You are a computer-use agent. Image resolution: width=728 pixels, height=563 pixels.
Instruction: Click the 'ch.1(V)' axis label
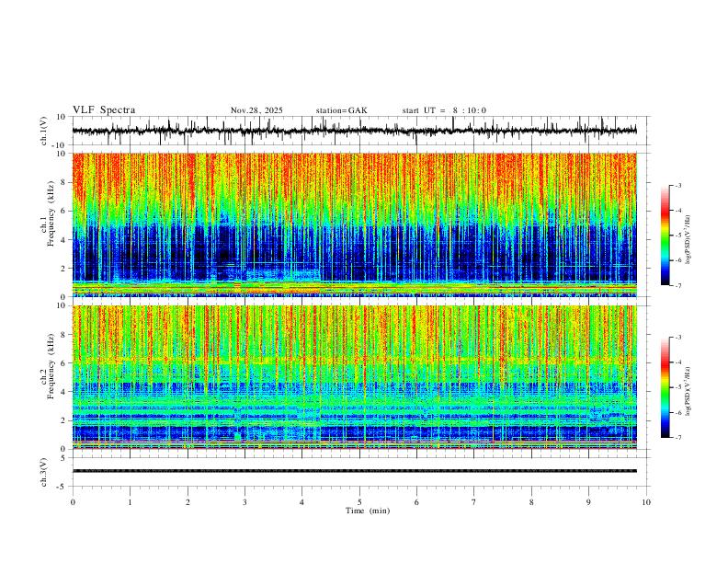click(x=44, y=131)
